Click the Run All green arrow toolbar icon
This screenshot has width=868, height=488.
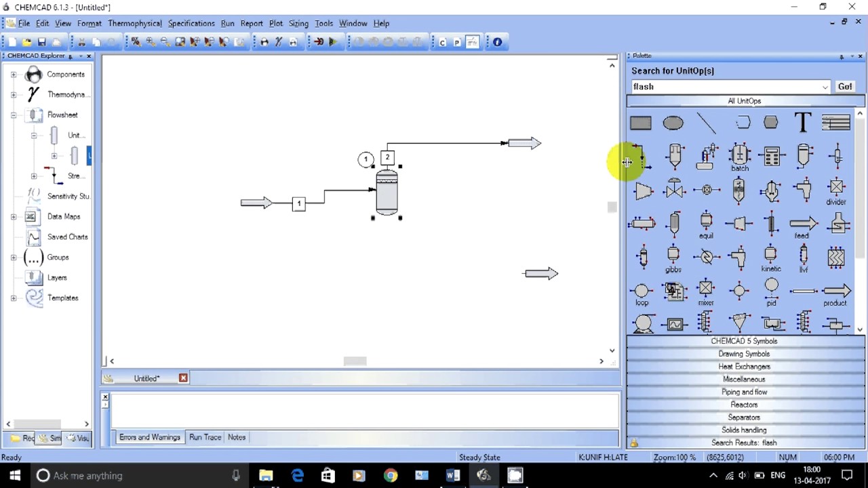[333, 42]
